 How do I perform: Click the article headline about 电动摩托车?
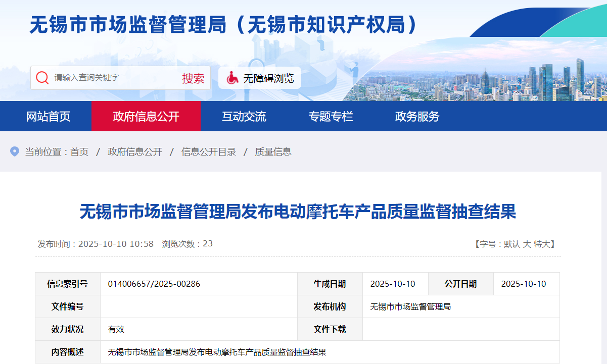tap(298, 212)
